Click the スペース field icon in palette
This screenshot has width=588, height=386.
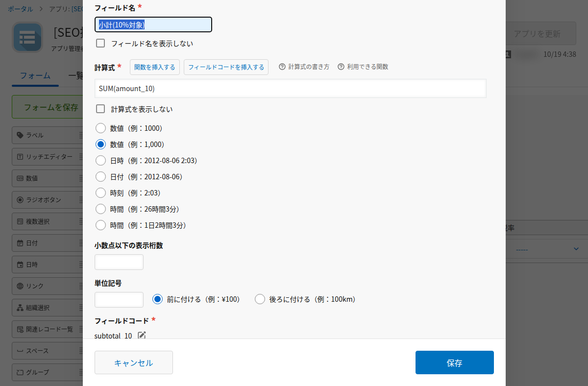20,351
